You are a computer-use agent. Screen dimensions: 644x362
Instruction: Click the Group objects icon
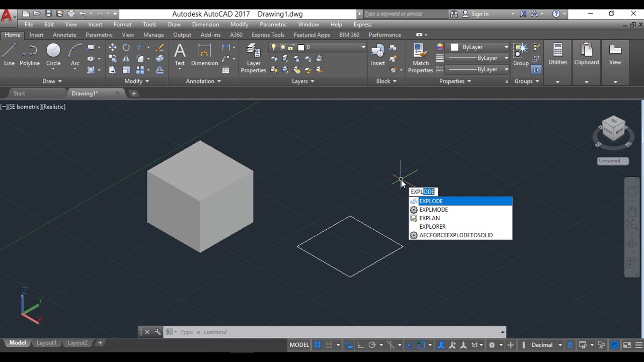pyautogui.click(x=521, y=54)
